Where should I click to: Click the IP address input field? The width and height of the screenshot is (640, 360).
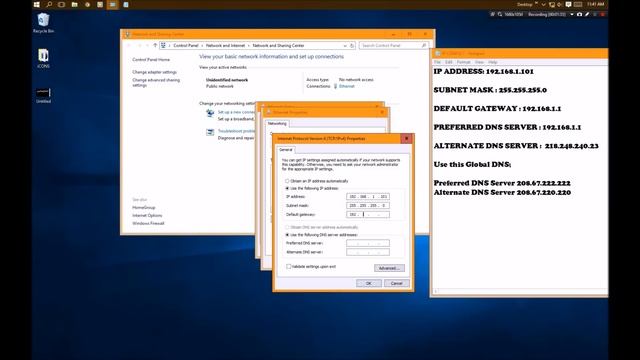[x=368, y=197]
